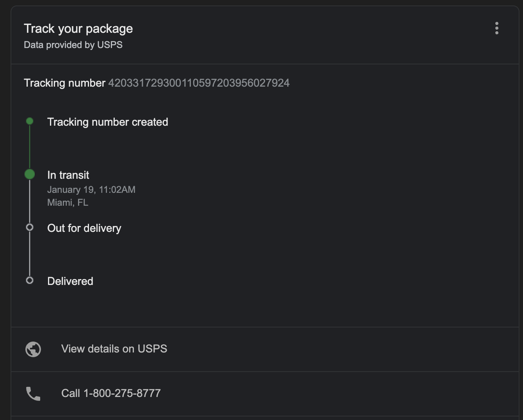Click the January 19, 11:02AM timestamp
523x420 pixels.
click(x=91, y=190)
